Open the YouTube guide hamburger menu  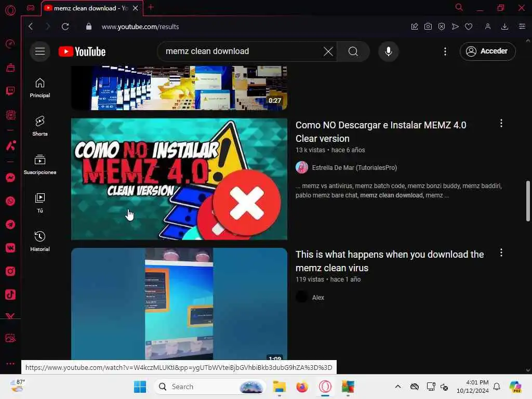(39, 51)
